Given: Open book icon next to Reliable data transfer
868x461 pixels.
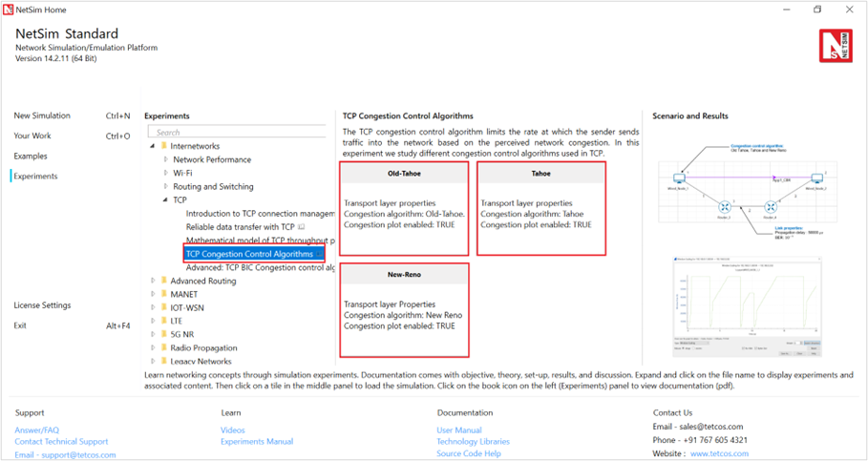Looking at the screenshot, I should point(302,227).
